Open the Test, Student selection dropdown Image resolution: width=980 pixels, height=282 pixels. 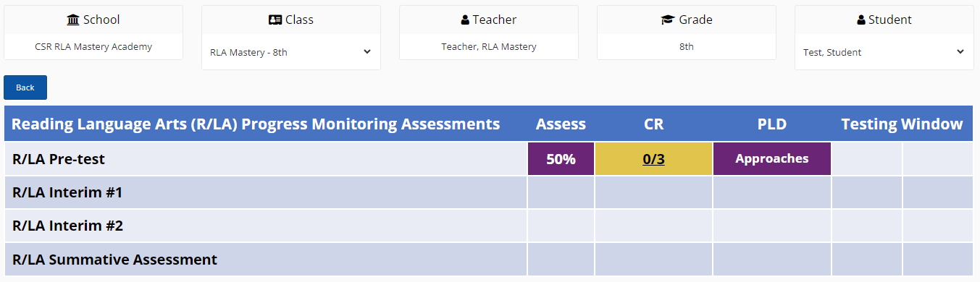pyautogui.click(x=884, y=52)
